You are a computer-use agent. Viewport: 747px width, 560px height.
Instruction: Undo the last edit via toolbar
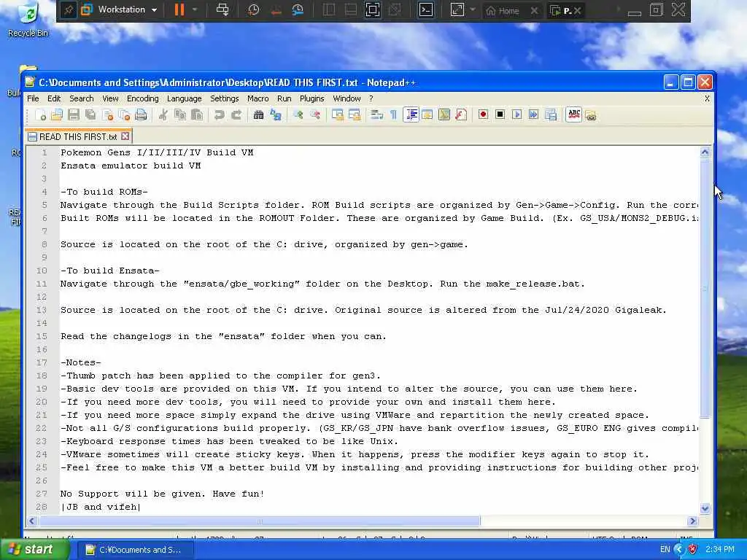click(x=219, y=114)
